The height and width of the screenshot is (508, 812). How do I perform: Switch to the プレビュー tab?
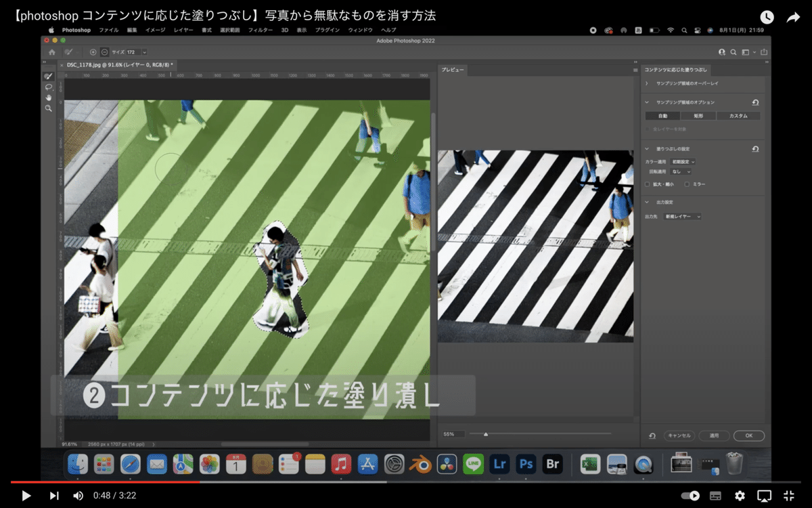pos(453,70)
